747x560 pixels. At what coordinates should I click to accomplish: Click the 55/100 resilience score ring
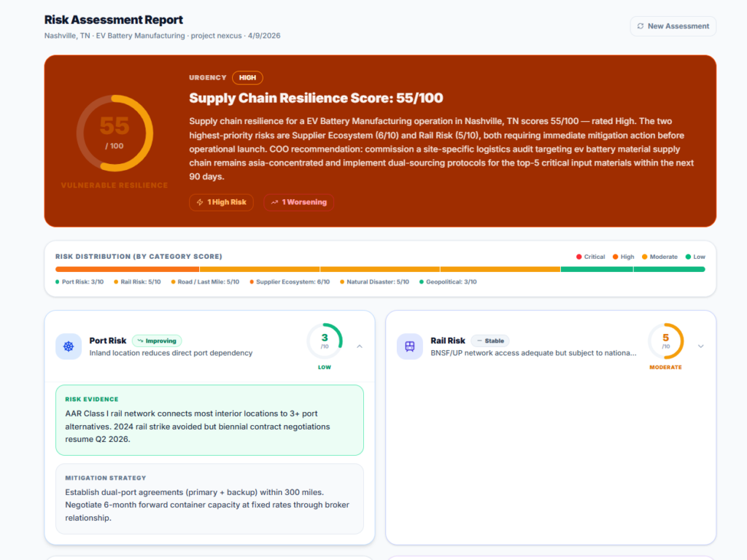(115, 133)
